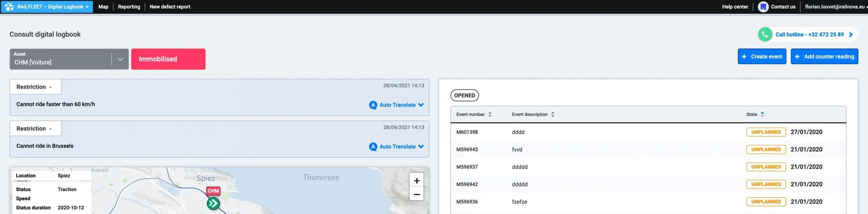Screen dimensions: 868x214
Task: Open the Help center link
Action: (735, 7)
